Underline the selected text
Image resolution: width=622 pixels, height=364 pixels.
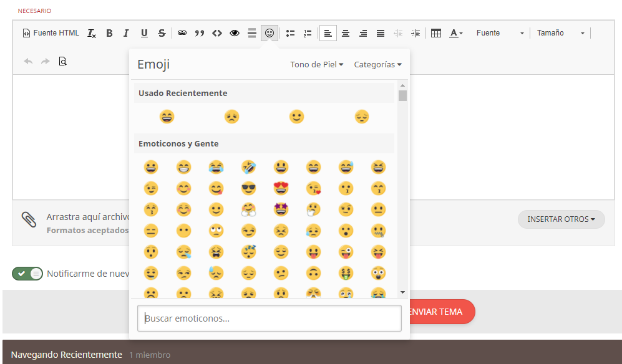pyautogui.click(x=144, y=33)
